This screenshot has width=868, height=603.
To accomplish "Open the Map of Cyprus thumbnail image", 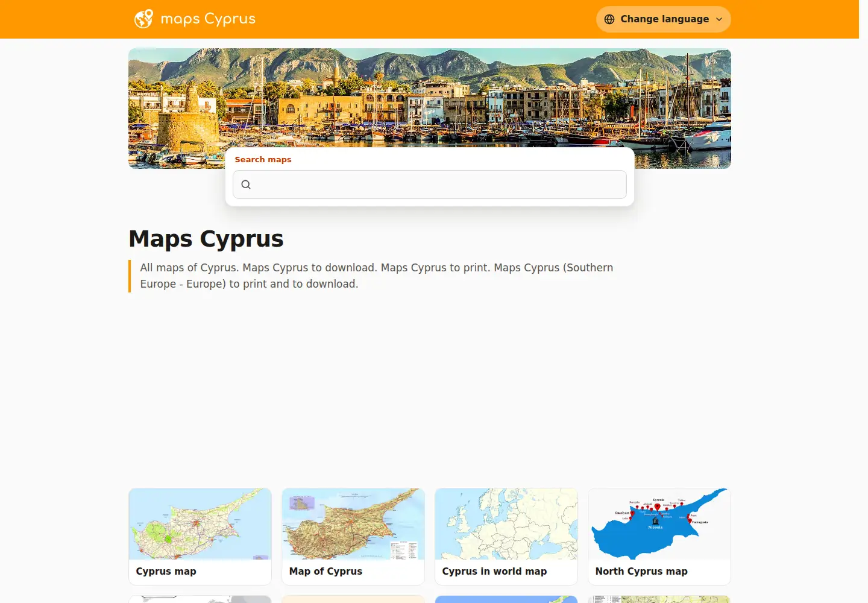I will (x=353, y=524).
